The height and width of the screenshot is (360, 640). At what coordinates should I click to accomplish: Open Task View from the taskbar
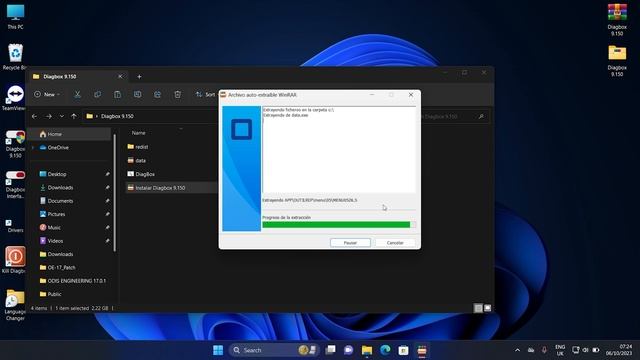click(330, 350)
